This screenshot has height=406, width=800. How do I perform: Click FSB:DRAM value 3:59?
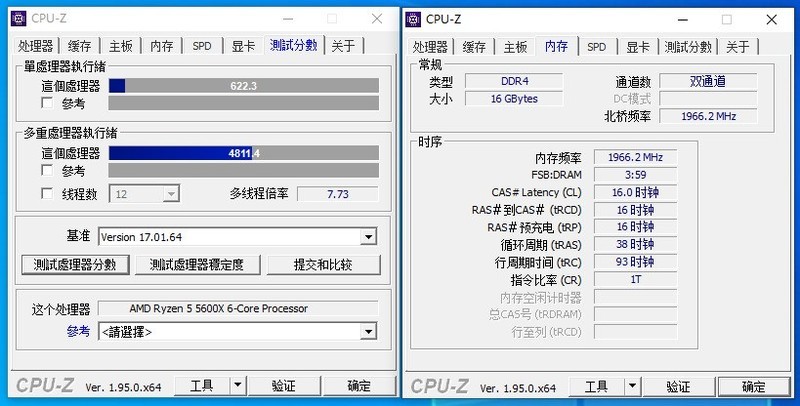click(x=636, y=174)
